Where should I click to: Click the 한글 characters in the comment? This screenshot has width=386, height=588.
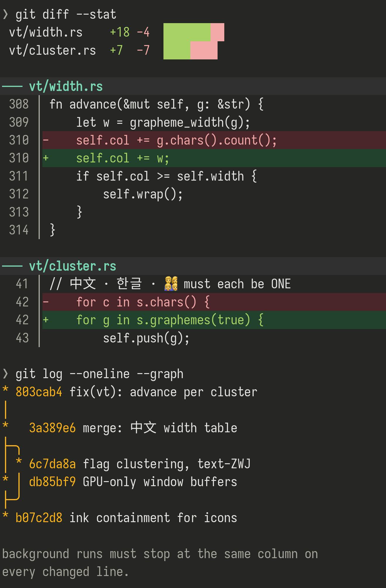(130, 284)
